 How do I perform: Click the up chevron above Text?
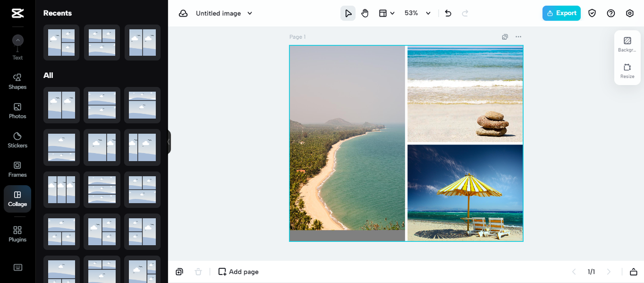pos(18,40)
